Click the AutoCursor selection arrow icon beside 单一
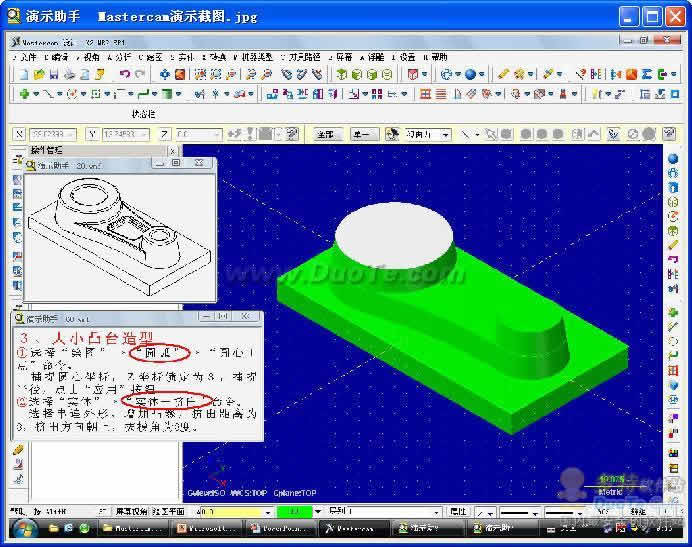The image size is (692, 547). tap(392, 134)
